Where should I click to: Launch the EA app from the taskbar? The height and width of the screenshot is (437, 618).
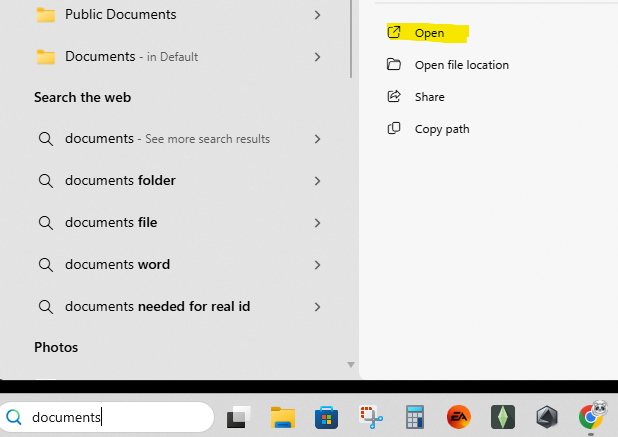click(x=459, y=417)
